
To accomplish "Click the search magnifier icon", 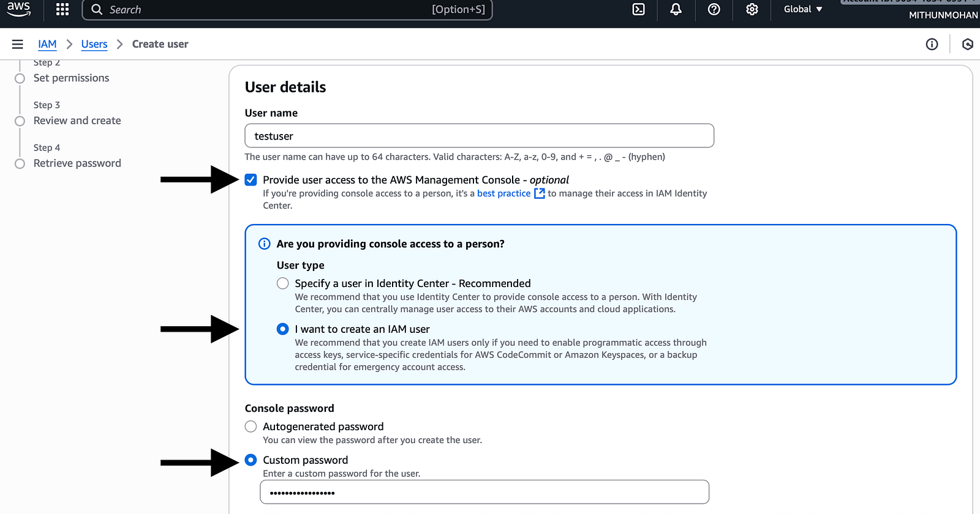I will pos(97,9).
